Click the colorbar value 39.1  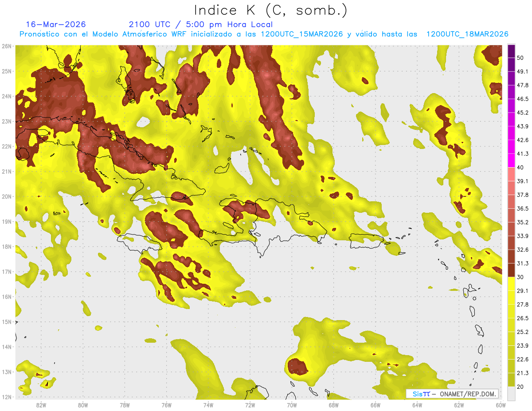(x=523, y=181)
